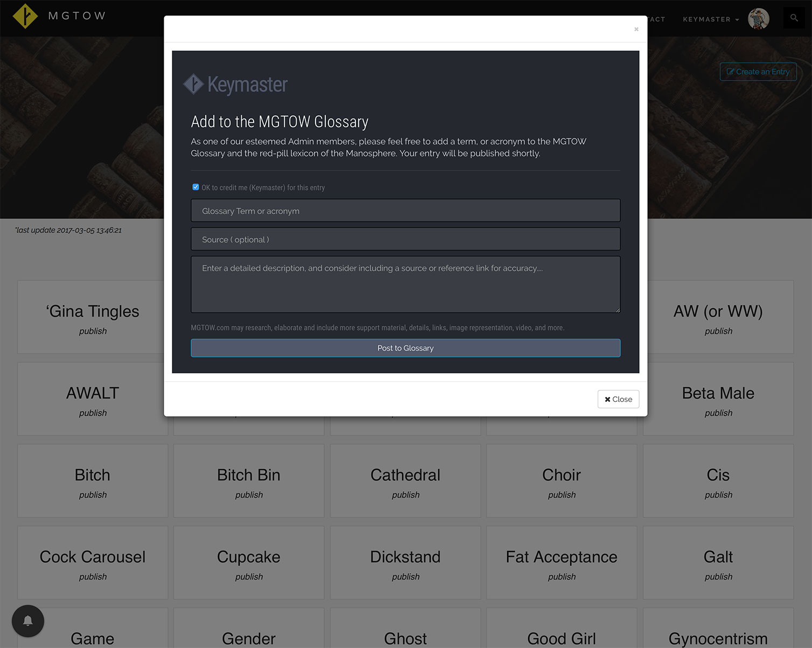
Task: Open the Beta Male glossary term
Action: (718, 399)
